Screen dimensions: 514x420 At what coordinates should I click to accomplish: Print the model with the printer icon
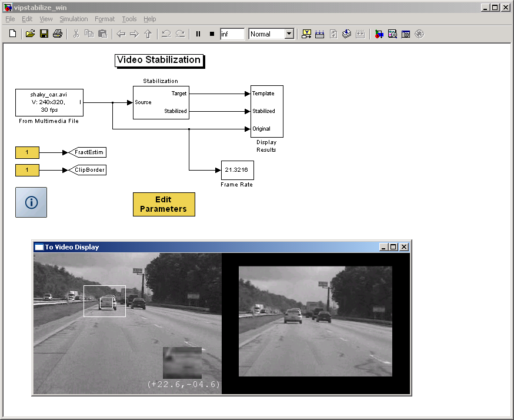pos(58,34)
